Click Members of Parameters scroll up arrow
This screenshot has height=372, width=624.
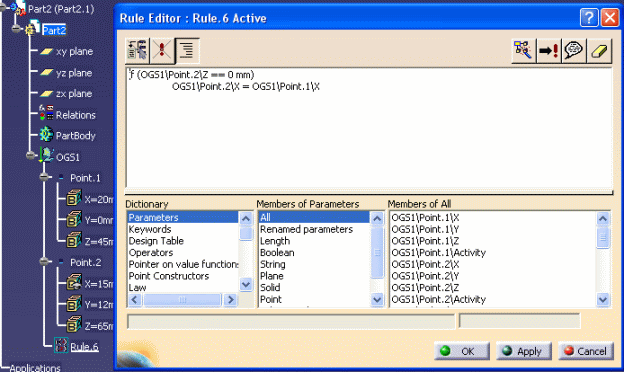tap(377, 218)
